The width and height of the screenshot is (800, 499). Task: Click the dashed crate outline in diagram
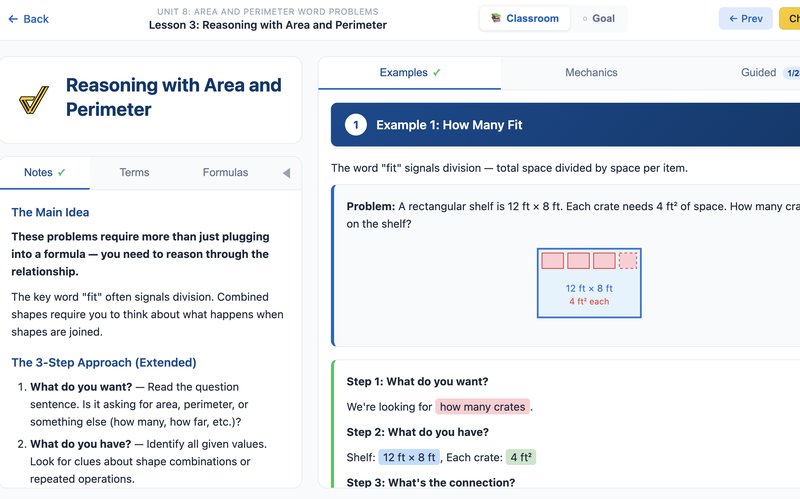(x=628, y=260)
